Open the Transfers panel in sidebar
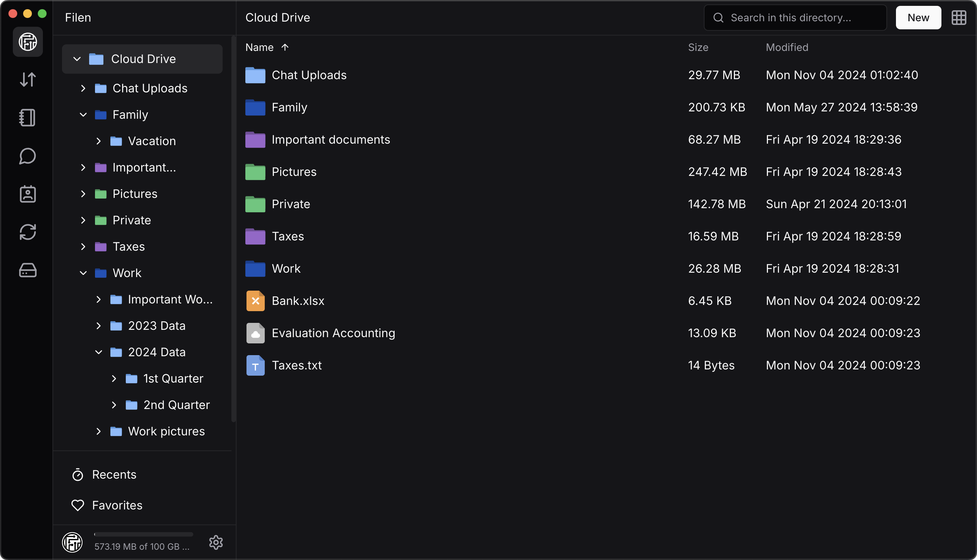This screenshot has width=977, height=560. pos(27,80)
